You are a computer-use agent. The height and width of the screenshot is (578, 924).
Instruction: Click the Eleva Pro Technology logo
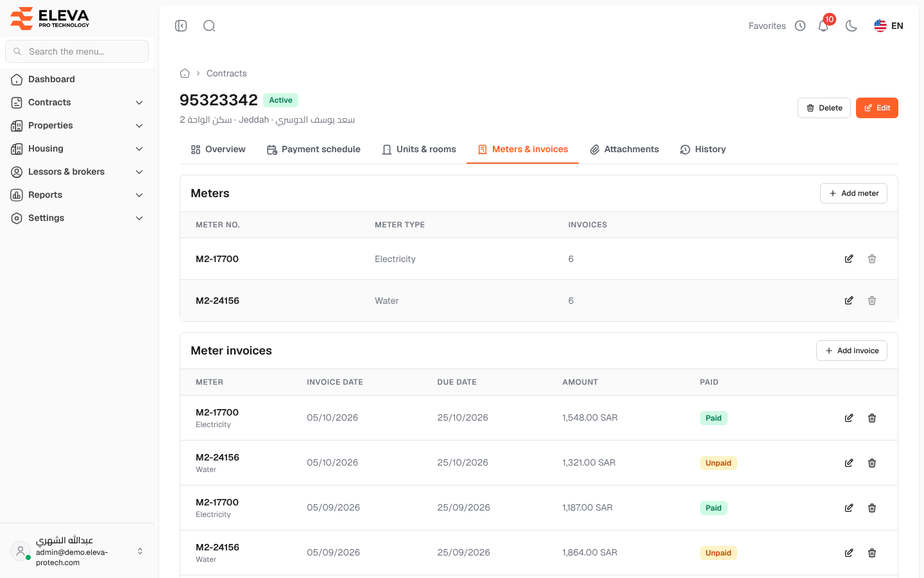[x=50, y=19]
